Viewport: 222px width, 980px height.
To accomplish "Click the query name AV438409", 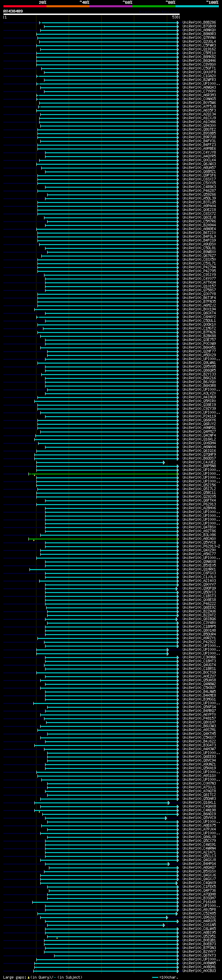I will coord(13,11).
